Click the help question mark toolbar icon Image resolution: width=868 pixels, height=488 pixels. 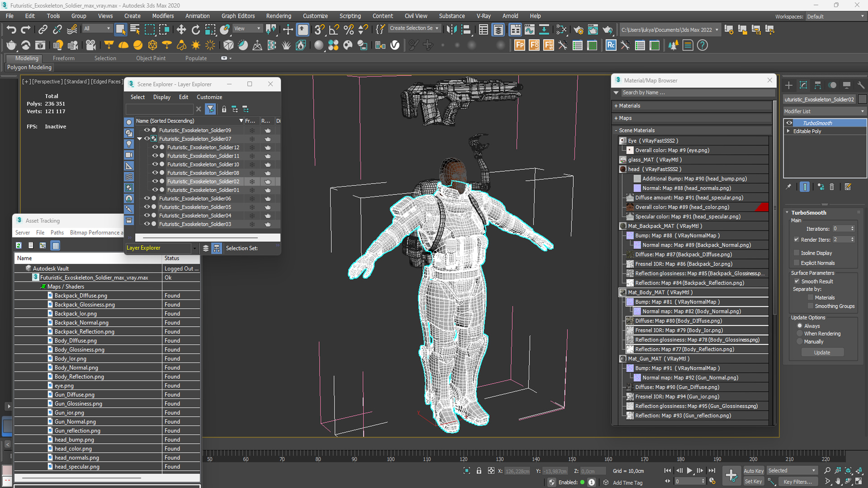702,45
